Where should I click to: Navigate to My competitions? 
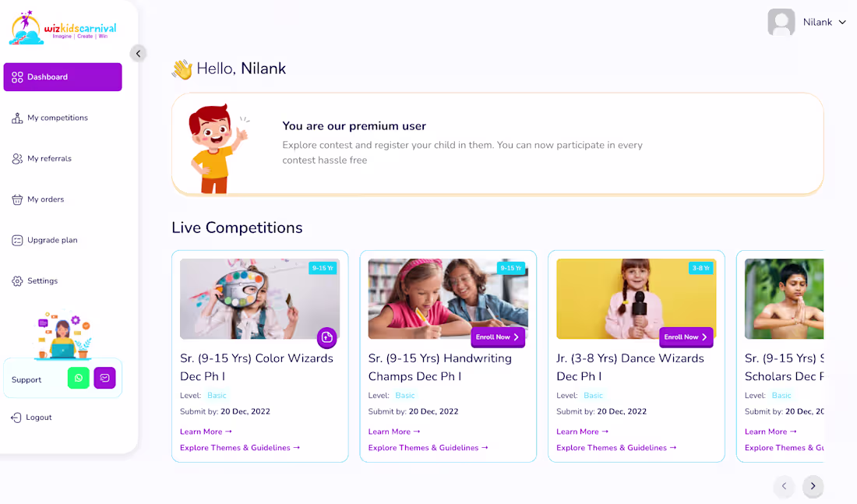(57, 118)
